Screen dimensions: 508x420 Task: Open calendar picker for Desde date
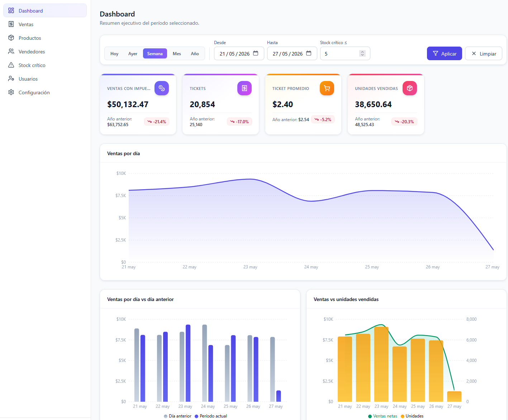(256, 53)
